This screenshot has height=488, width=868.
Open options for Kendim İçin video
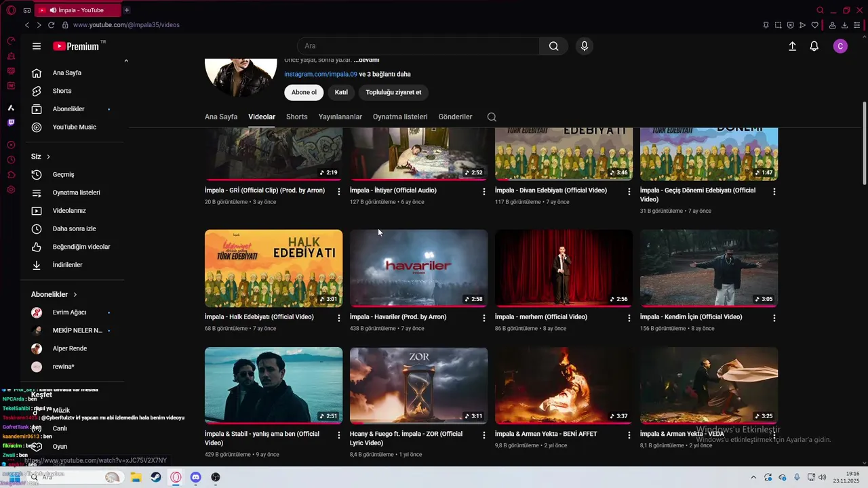tap(774, 319)
